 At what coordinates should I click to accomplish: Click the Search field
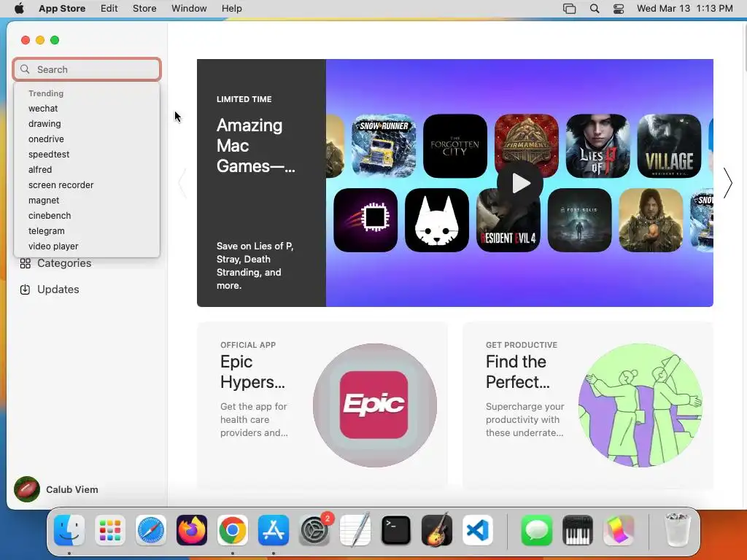pyautogui.click(x=87, y=69)
